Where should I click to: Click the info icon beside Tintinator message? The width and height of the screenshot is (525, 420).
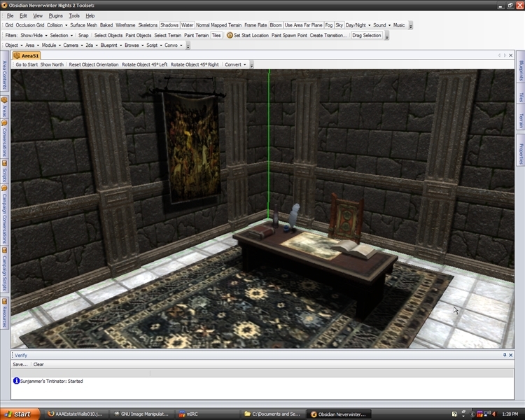[x=15, y=381]
